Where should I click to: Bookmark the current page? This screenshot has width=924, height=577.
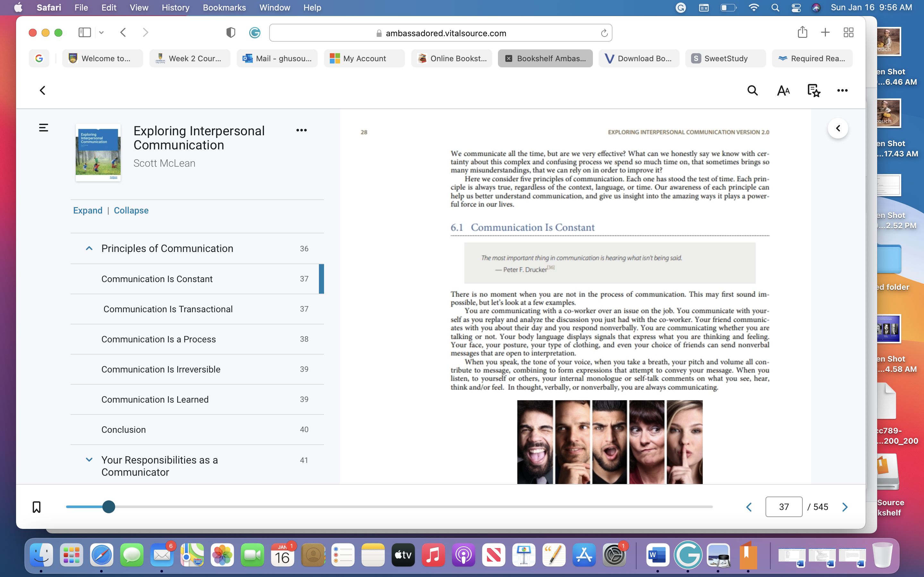tap(36, 507)
